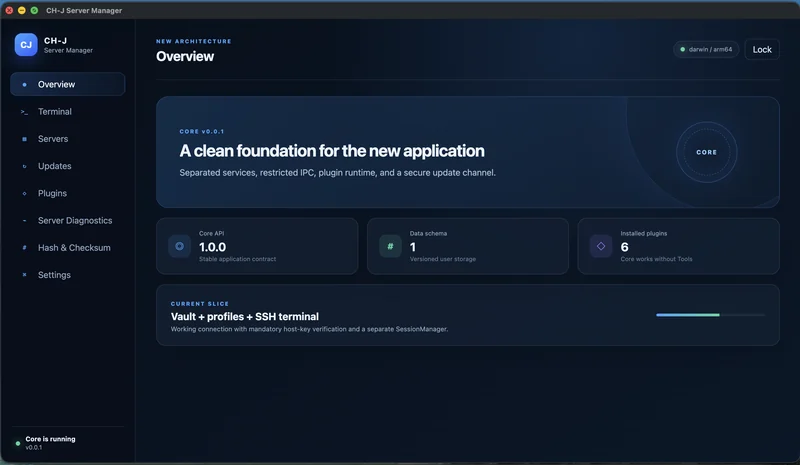The image size is (800, 465).
Task: Open the Plugins page
Action: point(68,193)
